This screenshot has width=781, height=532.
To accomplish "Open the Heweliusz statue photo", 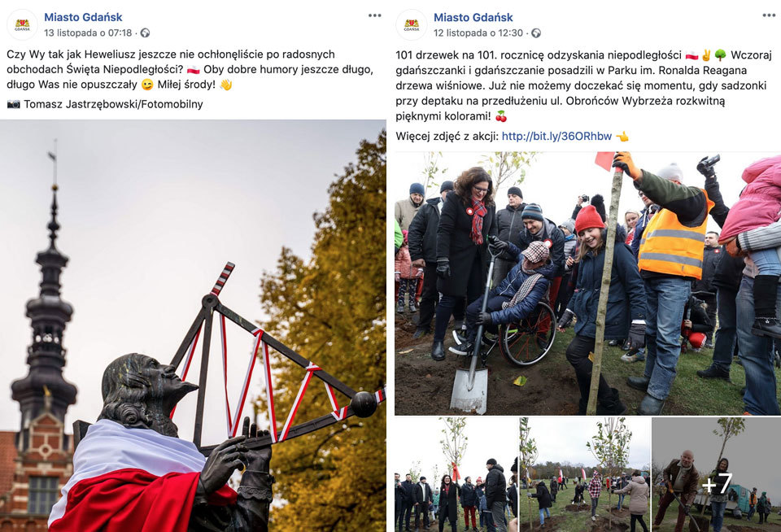I will 194,325.
